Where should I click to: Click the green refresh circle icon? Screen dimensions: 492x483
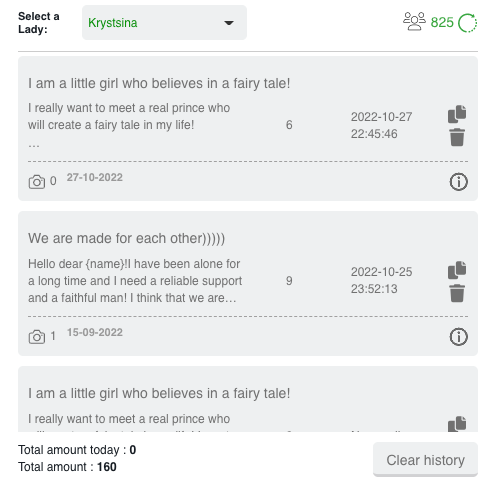pyautogui.click(x=468, y=23)
